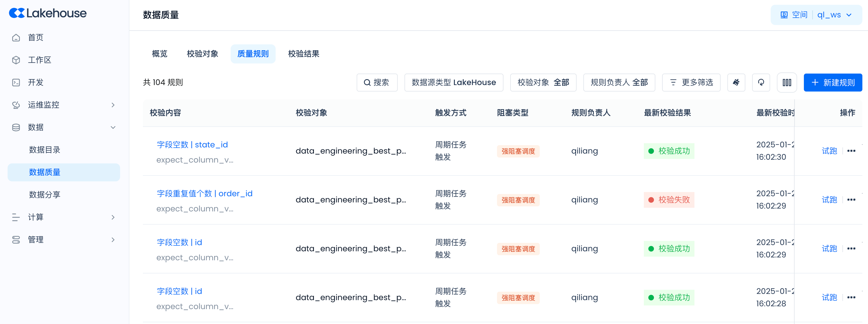The height and width of the screenshot is (324, 868).
Task: Expand the 运维监控 sidebar menu
Action: 113,105
